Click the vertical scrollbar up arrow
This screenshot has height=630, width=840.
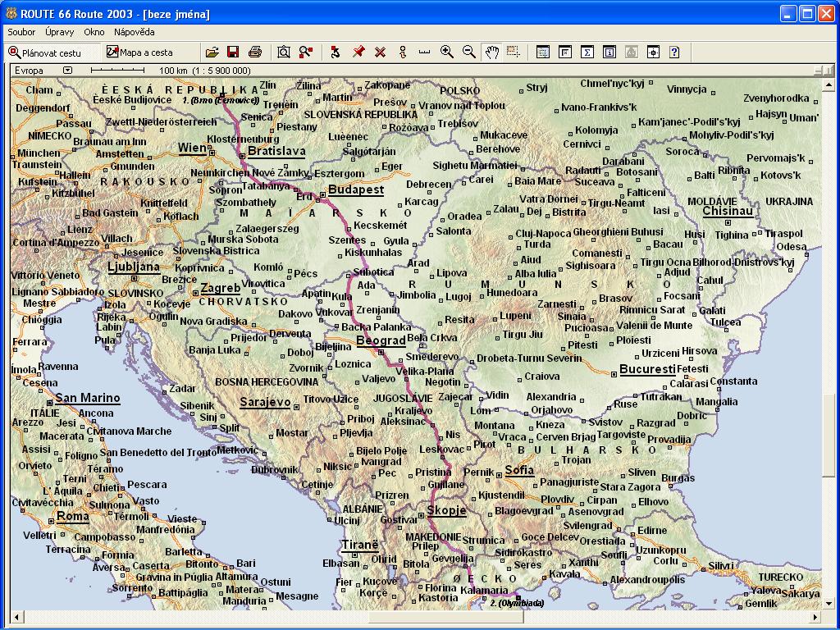tap(829, 85)
